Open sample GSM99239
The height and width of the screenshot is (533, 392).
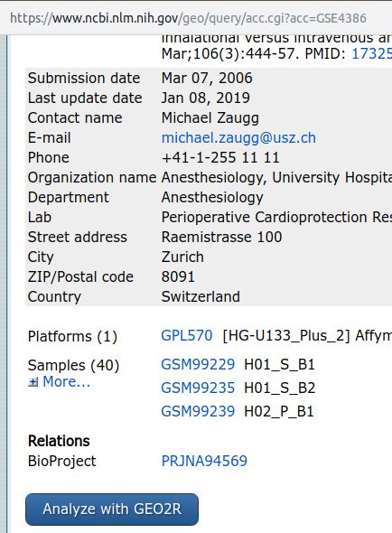point(198,411)
